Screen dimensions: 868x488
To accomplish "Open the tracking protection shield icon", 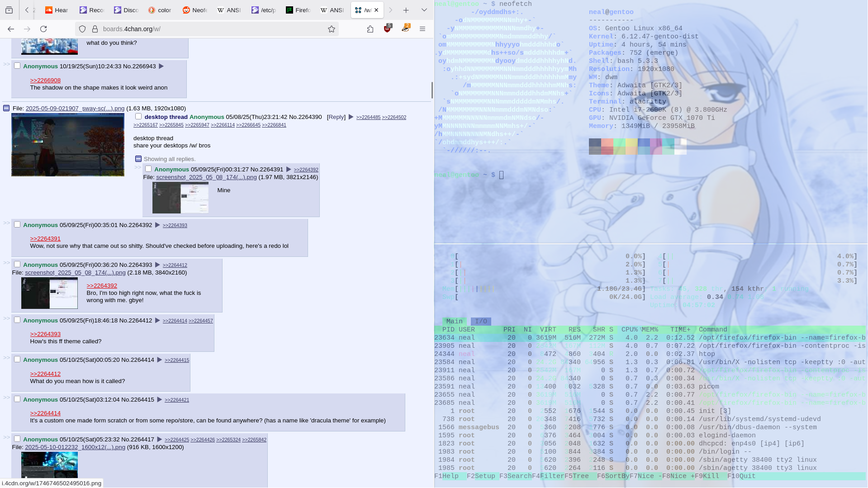I will pos(82,29).
